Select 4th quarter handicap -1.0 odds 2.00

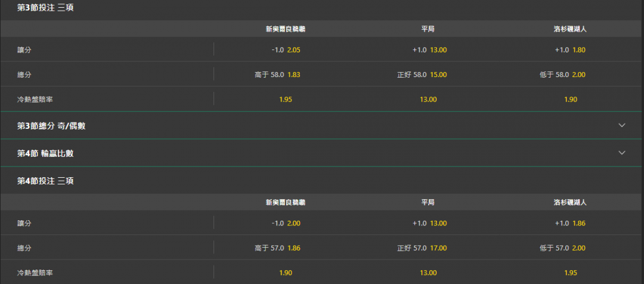[x=286, y=223]
